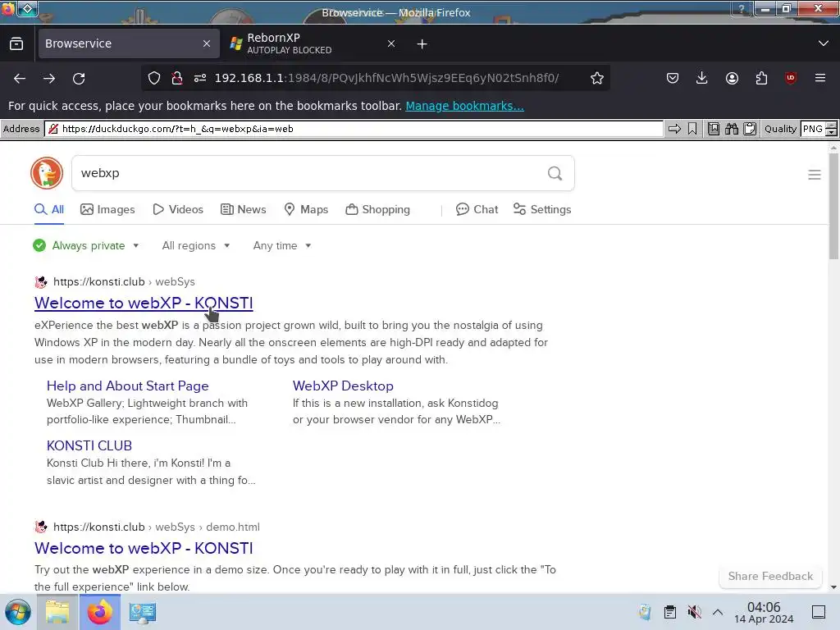This screenshot has width=840, height=630.
Task: Open first Welcome to webXP - KONSTI result
Action: [x=144, y=303]
